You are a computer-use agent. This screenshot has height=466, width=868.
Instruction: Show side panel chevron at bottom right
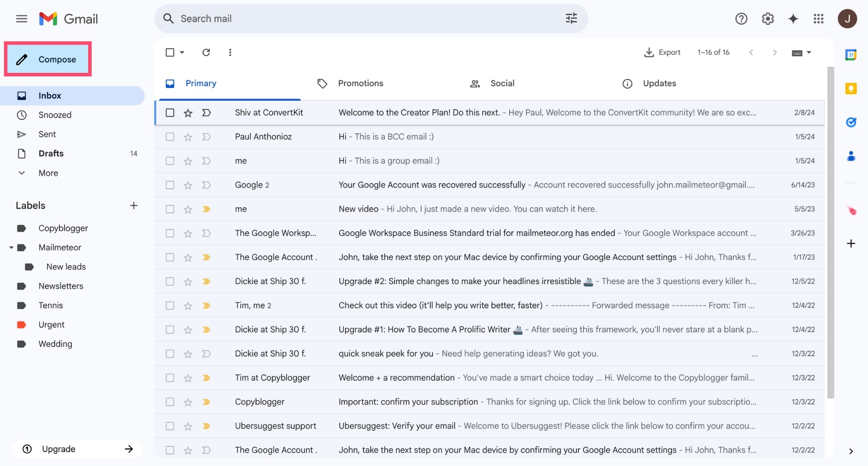[851, 451]
